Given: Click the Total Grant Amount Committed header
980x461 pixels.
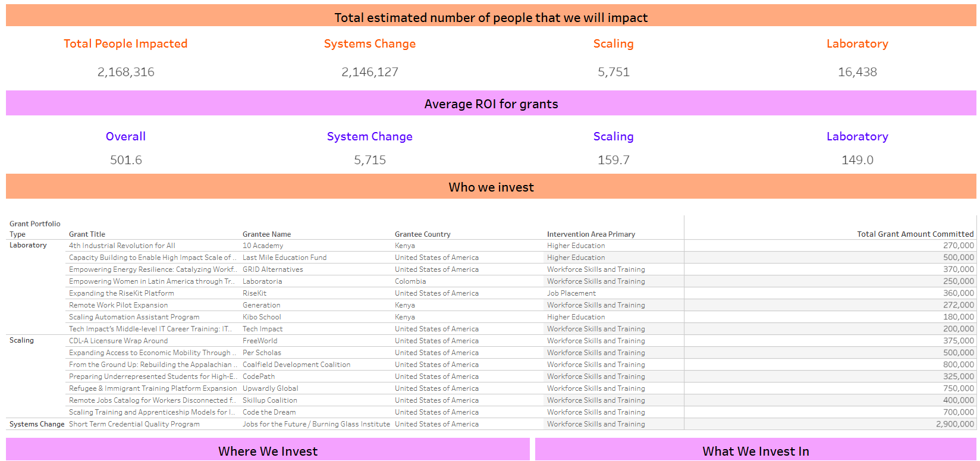Looking at the screenshot, I should [x=915, y=234].
